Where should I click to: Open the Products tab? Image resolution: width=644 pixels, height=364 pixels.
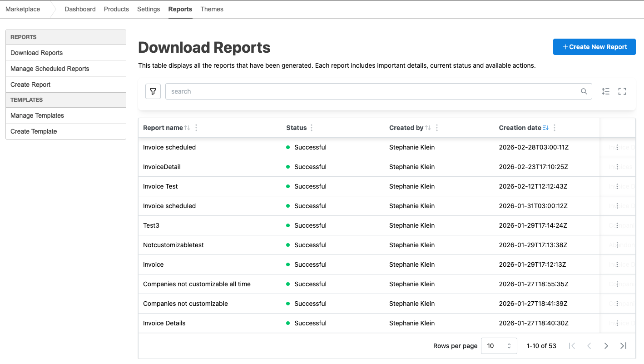click(116, 9)
